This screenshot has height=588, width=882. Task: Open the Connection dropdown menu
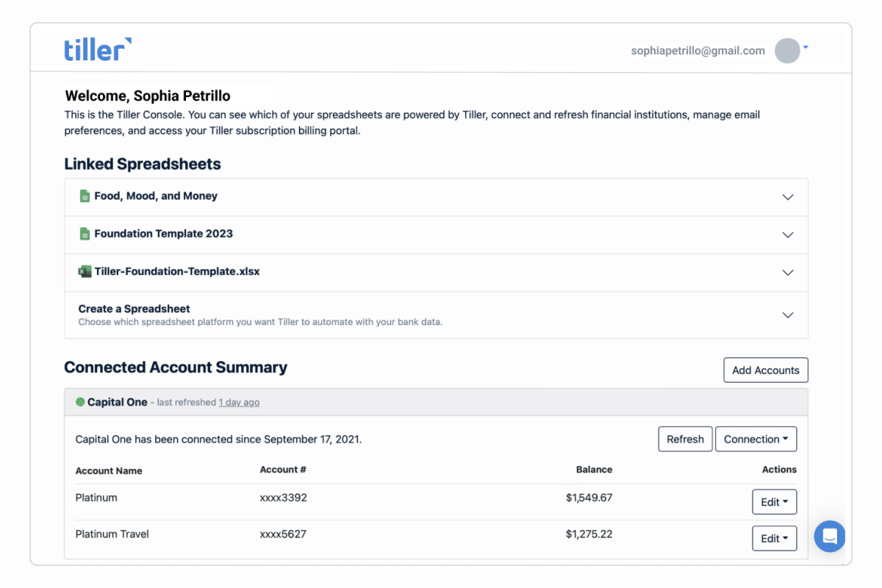(756, 439)
